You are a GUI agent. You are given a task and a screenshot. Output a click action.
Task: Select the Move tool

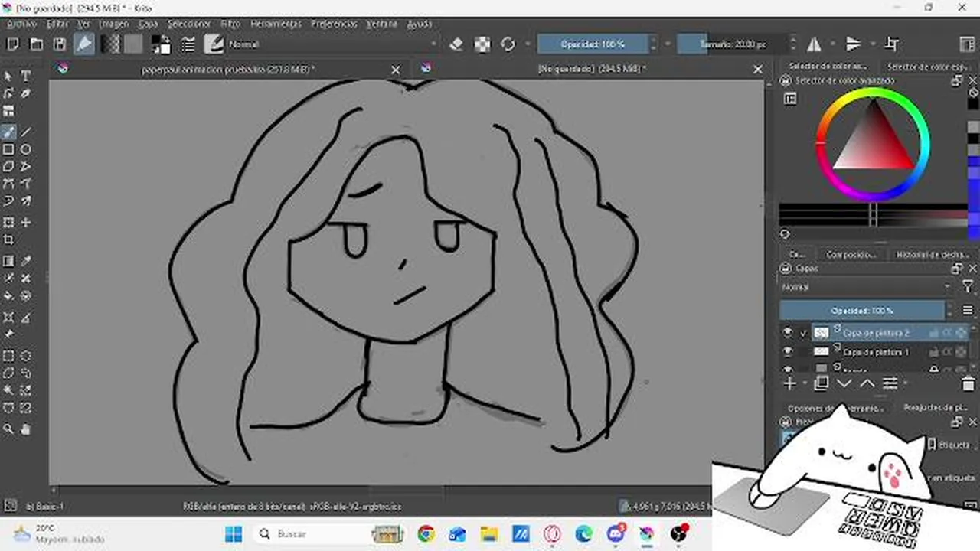(x=25, y=223)
